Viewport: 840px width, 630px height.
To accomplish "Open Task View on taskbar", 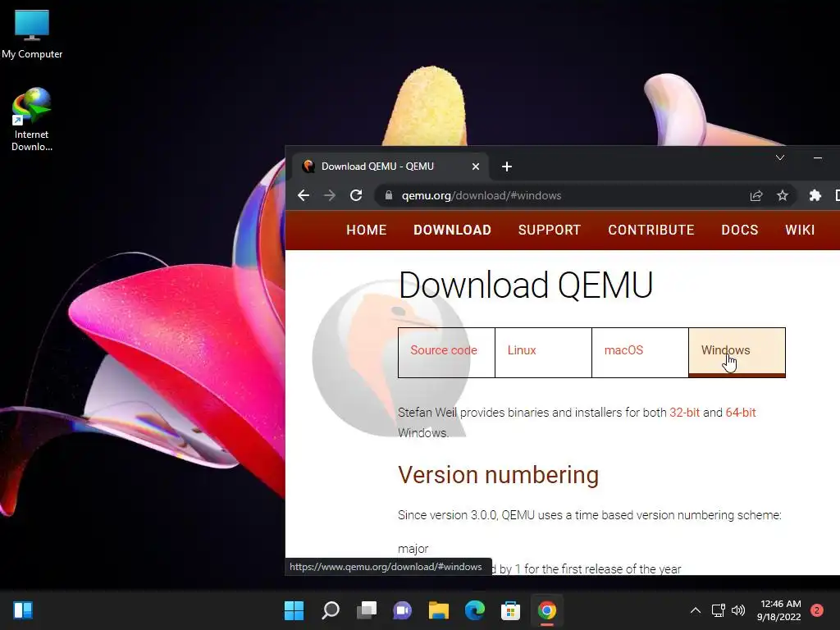I will tap(367, 610).
